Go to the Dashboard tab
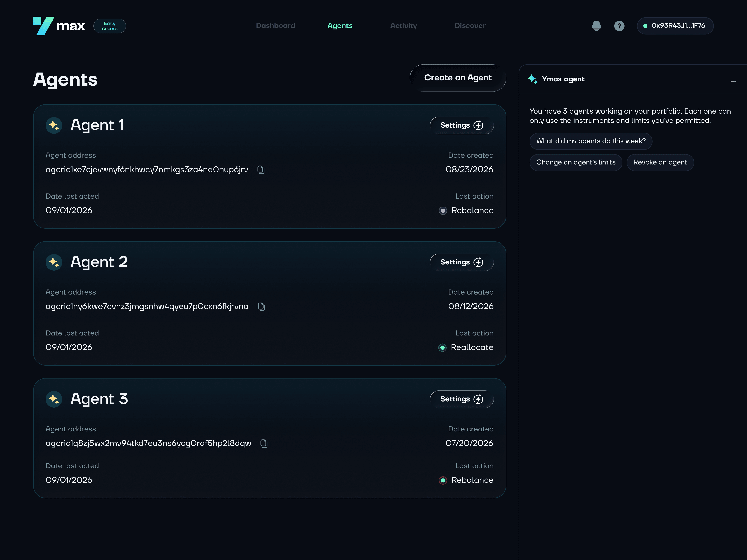The height and width of the screenshot is (560, 747). point(276,26)
